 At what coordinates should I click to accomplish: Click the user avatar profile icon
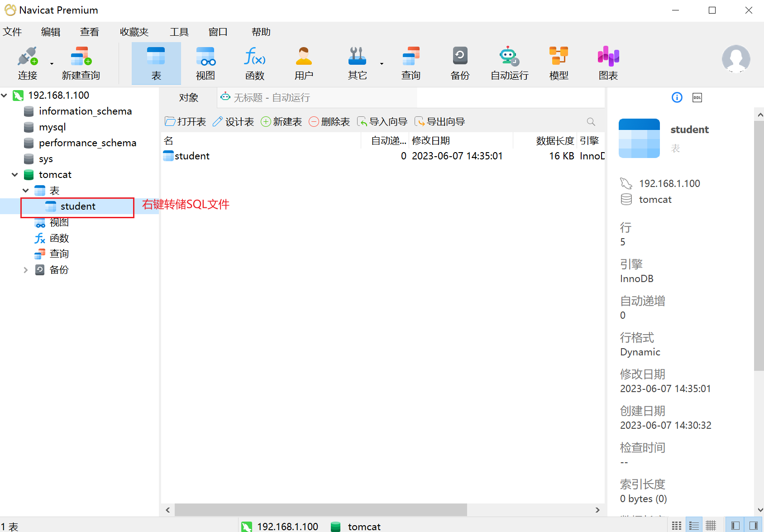[736, 59]
